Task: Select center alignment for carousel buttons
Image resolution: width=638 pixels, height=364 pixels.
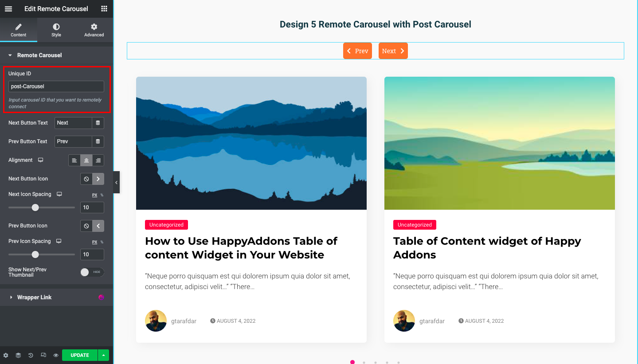Action: (x=86, y=160)
